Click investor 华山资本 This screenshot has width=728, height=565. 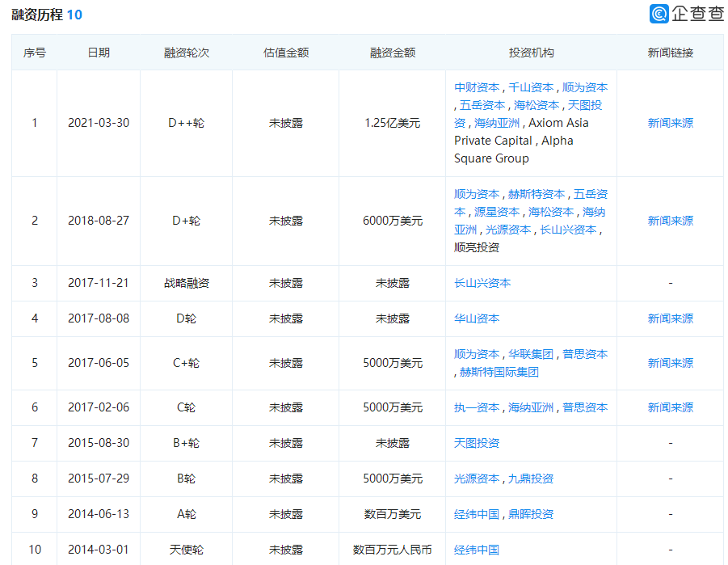[477, 318]
